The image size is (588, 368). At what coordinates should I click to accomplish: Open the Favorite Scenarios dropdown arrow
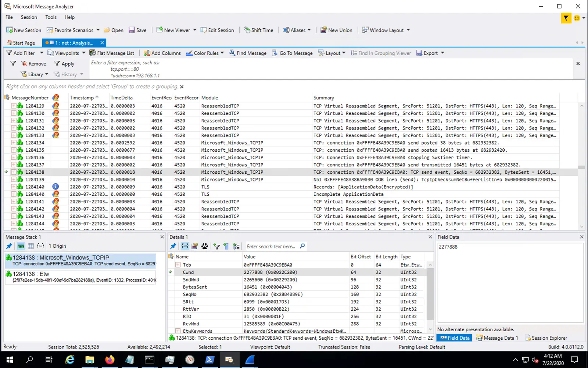click(x=98, y=30)
